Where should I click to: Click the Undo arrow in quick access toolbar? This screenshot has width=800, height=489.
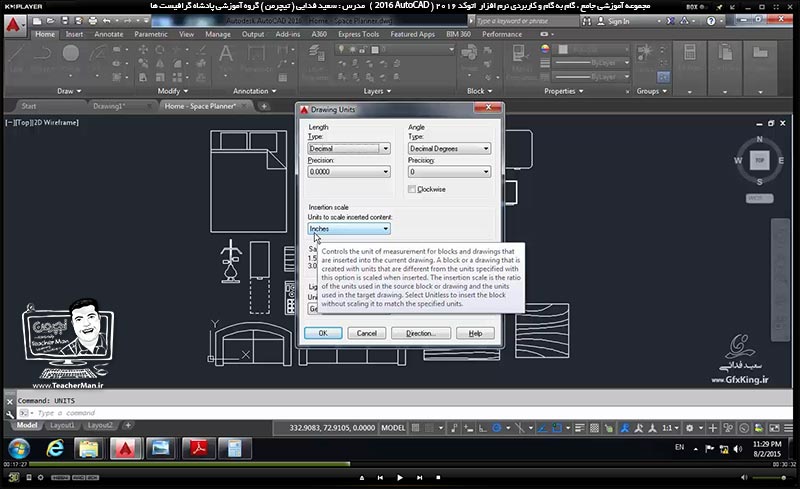click(x=106, y=21)
